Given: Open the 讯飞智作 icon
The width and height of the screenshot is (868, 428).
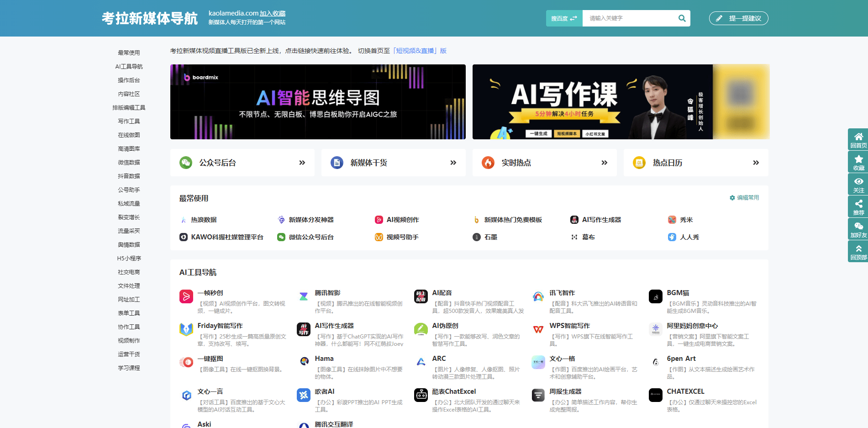Looking at the screenshot, I should pyautogui.click(x=538, y=296).
